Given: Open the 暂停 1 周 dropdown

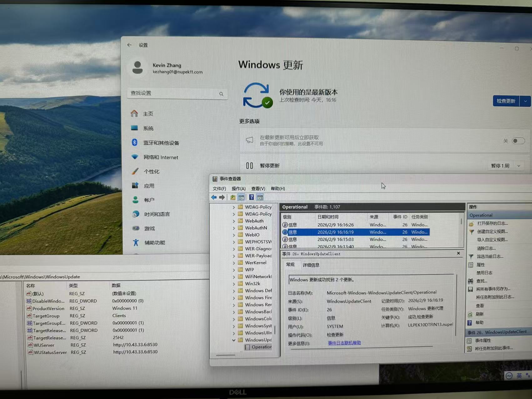Looking at the screenshot, I should click(x=506, y=166).
